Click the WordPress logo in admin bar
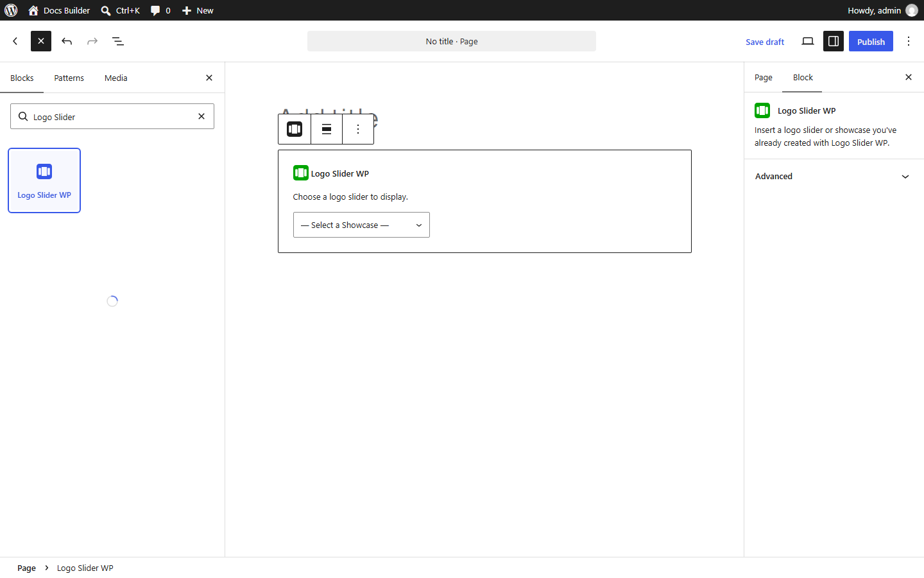The height and width of the screenshot is (578, 924). [x=11, y=10]
